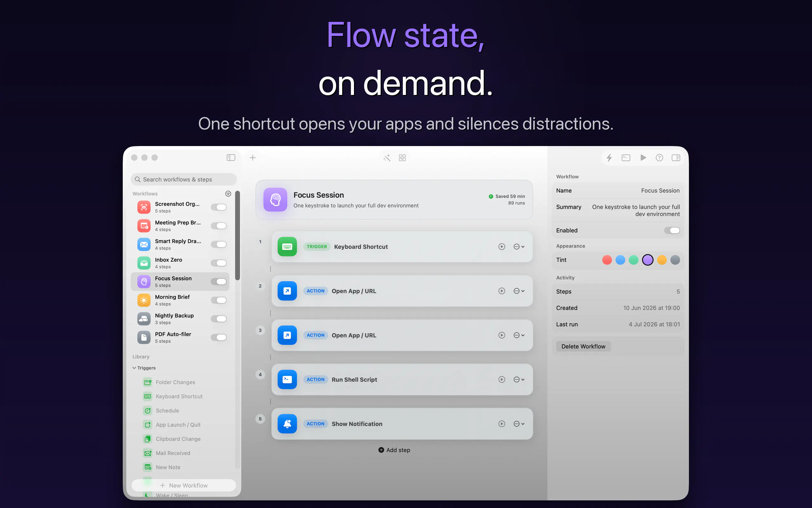The image size is (812, 508).
Task: Open the Meeting Prep Br workflow
Action: (180, 226)
